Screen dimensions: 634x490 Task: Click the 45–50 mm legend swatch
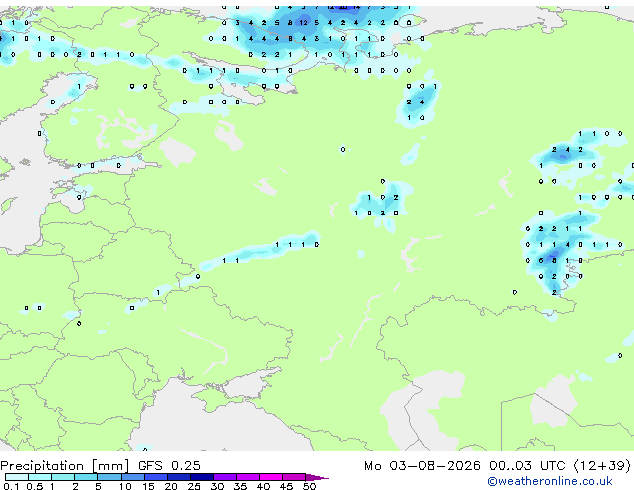click(294, 477)
